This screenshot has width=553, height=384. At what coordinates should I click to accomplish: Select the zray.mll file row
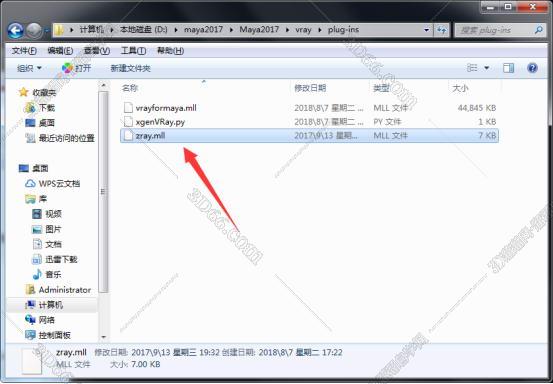309,135
